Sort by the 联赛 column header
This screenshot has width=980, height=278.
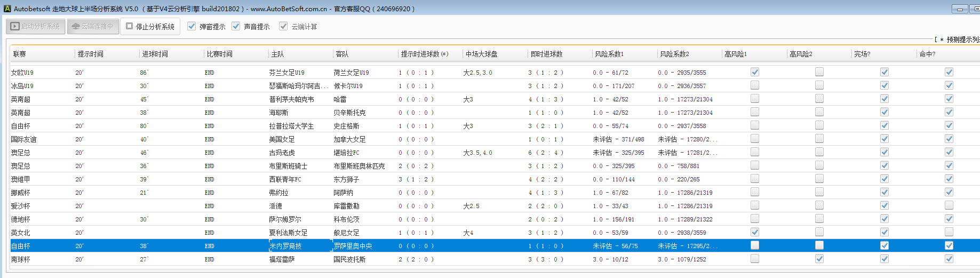point(20,54)
